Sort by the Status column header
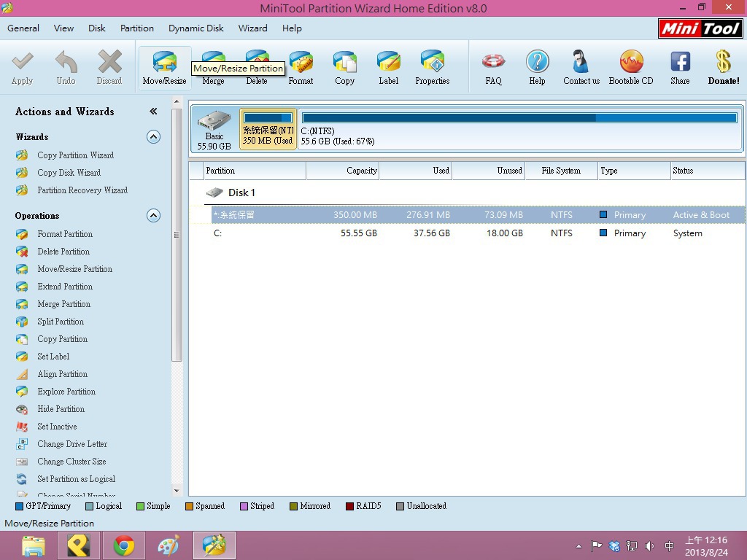The image size is (747, 560). (x=708, y=171)
